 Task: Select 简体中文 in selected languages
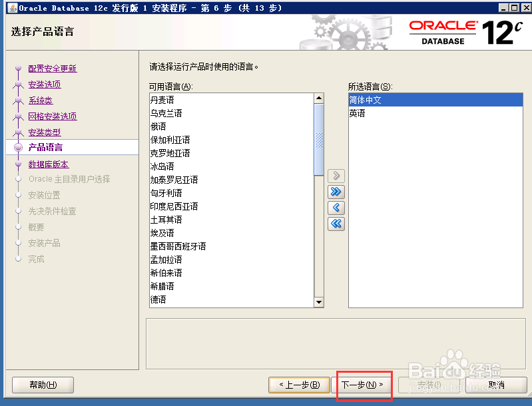click(x=435, y=100)
